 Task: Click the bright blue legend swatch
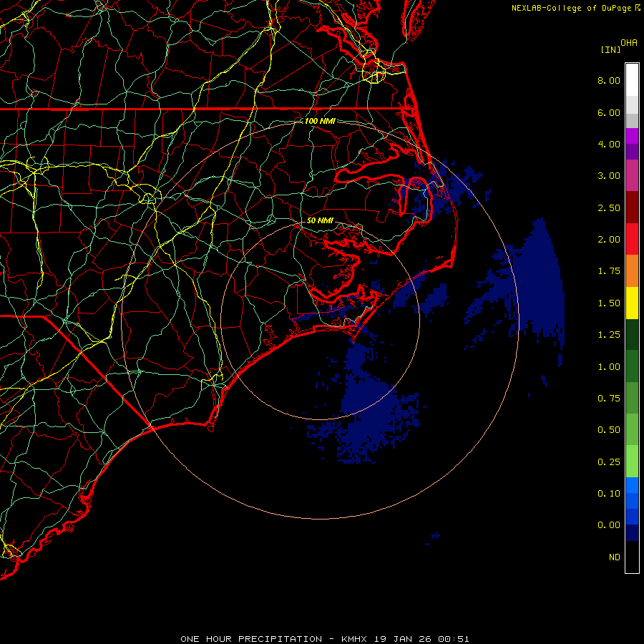point(632,485)
